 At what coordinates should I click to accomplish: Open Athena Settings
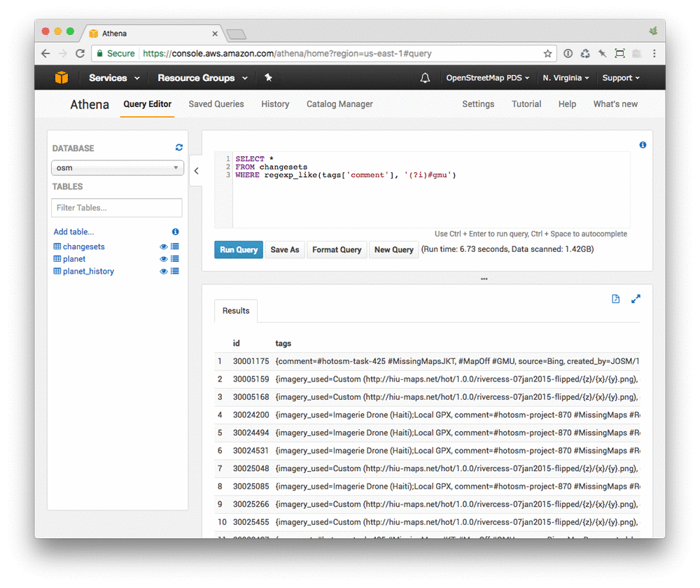pyautogui.click(x=478, y=104)
